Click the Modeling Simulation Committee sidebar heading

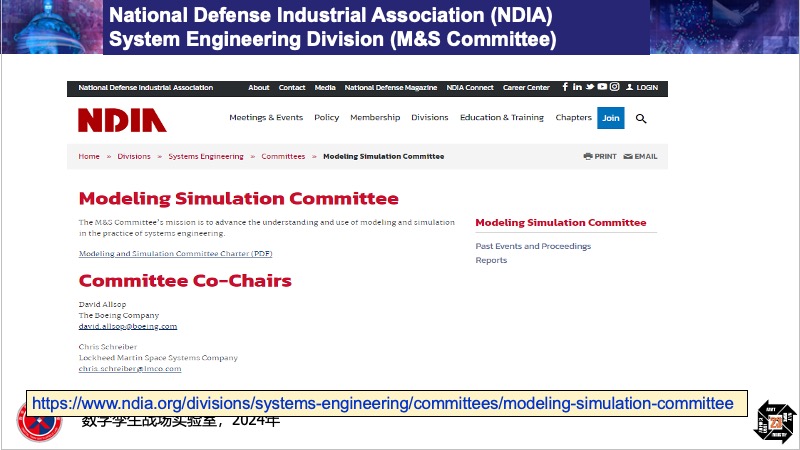pyautogui.click(x=561, y=222)
